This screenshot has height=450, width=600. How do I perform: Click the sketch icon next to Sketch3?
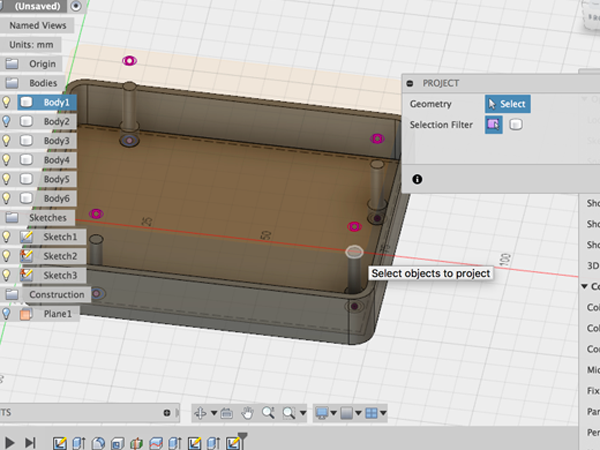coord(26,275)
